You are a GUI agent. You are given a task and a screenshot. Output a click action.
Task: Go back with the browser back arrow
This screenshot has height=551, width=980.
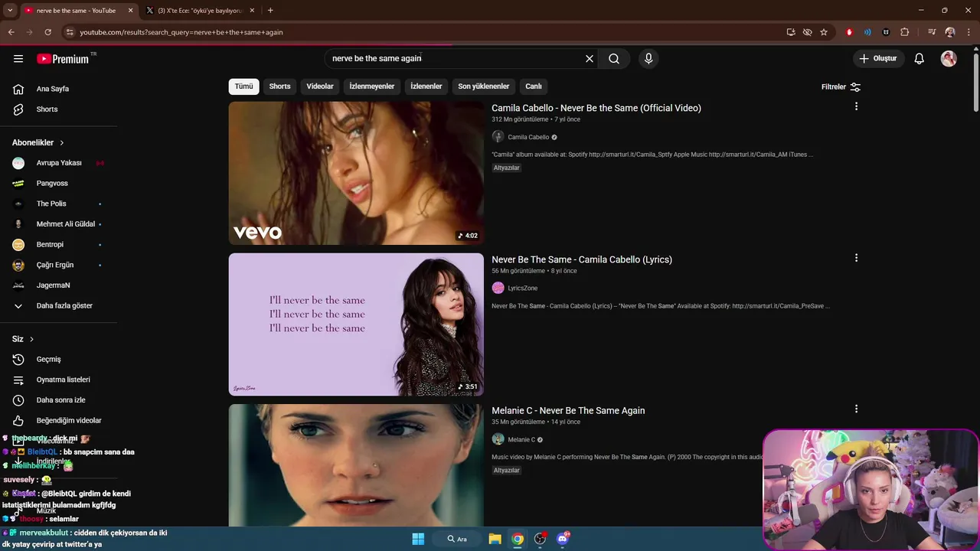pos(11,32)
